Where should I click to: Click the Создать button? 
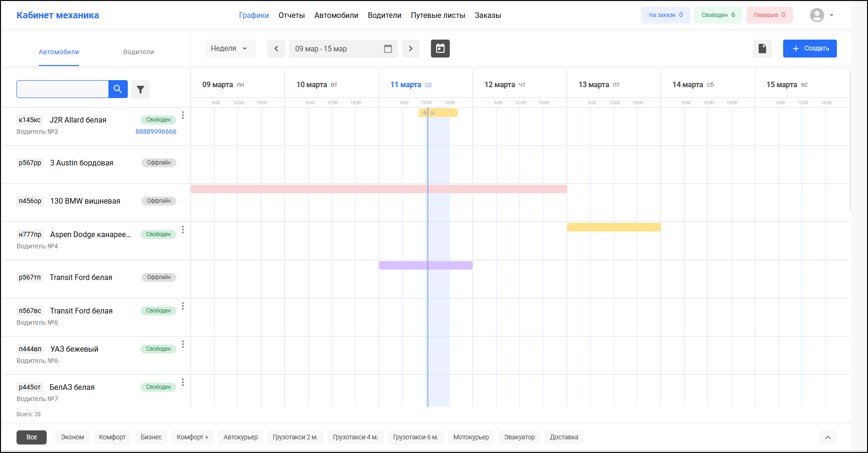(810, 49)
